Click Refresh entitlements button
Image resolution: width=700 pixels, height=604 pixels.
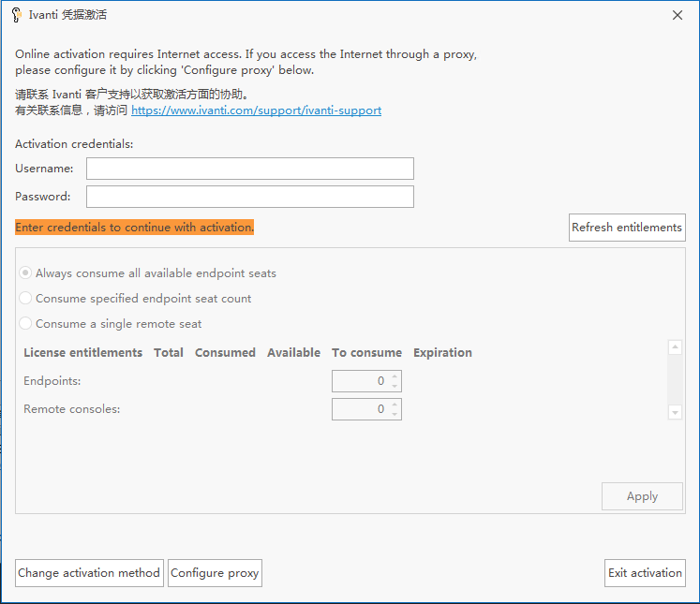coord(627,228)
